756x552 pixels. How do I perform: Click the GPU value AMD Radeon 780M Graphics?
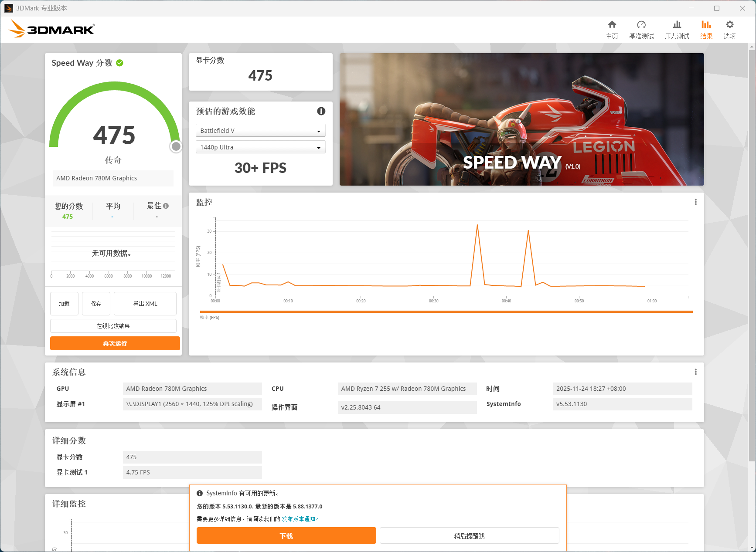tap(192, 389)
